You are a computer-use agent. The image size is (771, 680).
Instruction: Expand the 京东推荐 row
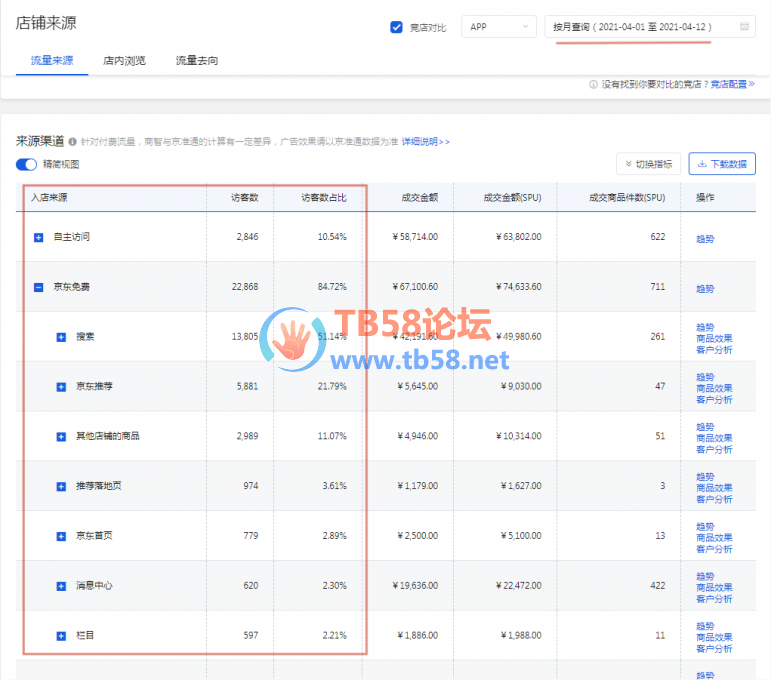point(61,387)
